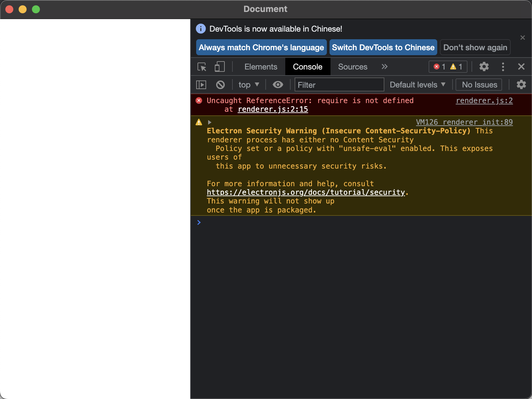532x399 pixels.
Task: Click the console prompt input line
Action: point(361,222)
